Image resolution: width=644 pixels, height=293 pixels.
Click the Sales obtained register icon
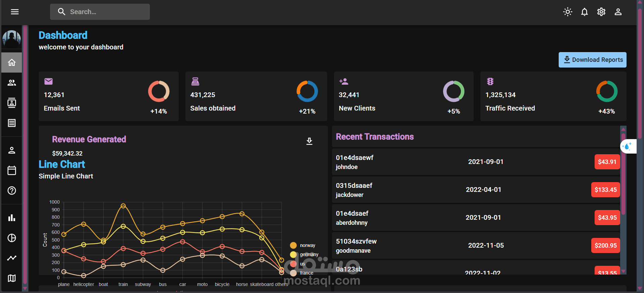(195, 81)
